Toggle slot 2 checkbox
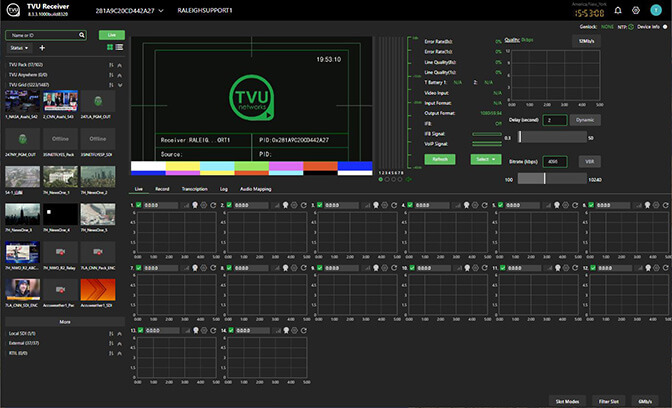This screenshot has height=408, width=672. (229, 205)
